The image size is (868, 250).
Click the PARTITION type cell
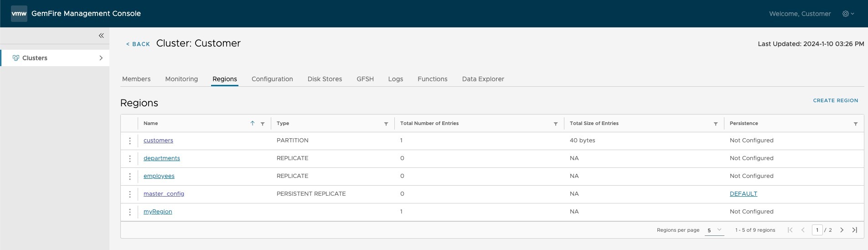coord(293,141)
